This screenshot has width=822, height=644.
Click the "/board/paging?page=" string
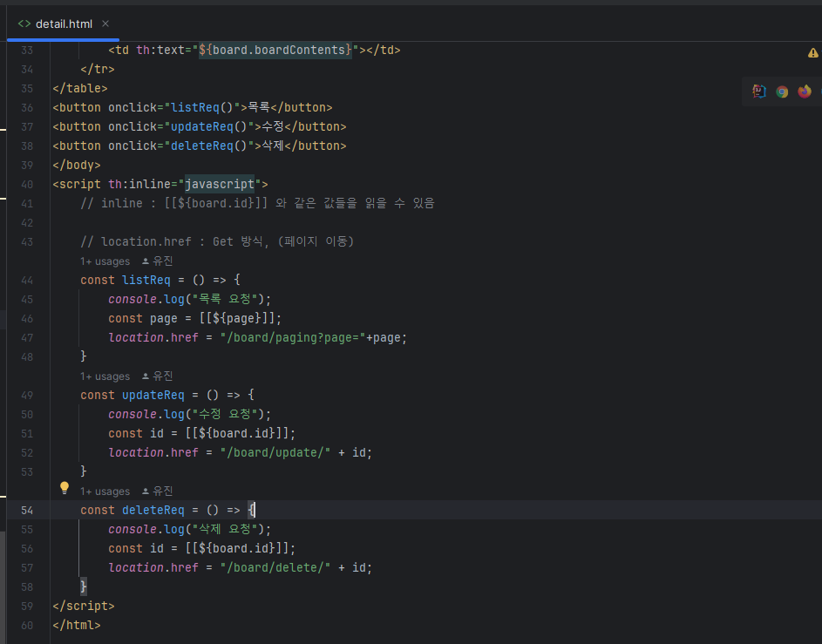[293, 338]
